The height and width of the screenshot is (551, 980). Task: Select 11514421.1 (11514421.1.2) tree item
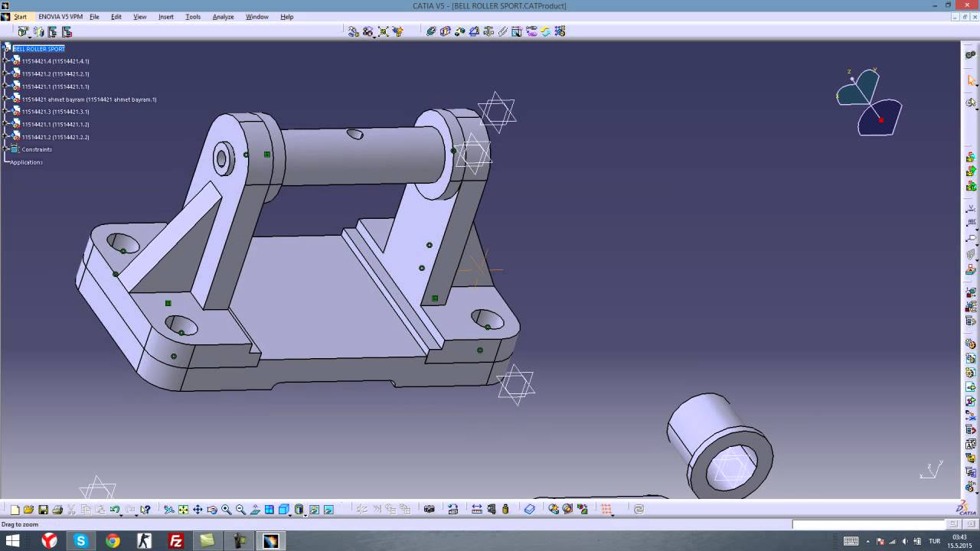(x=55, y=124)
